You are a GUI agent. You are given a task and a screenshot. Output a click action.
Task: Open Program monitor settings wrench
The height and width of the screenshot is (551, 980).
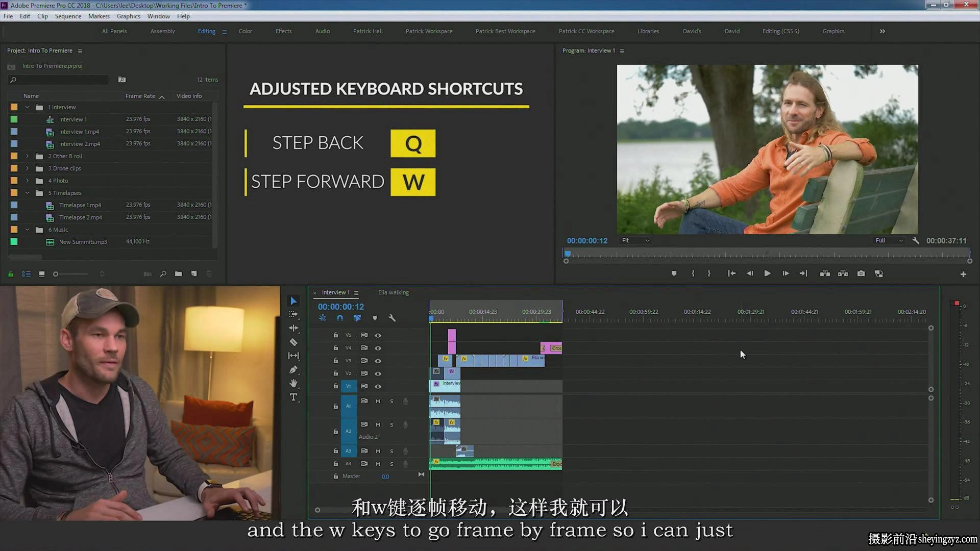tap(916, 240)
